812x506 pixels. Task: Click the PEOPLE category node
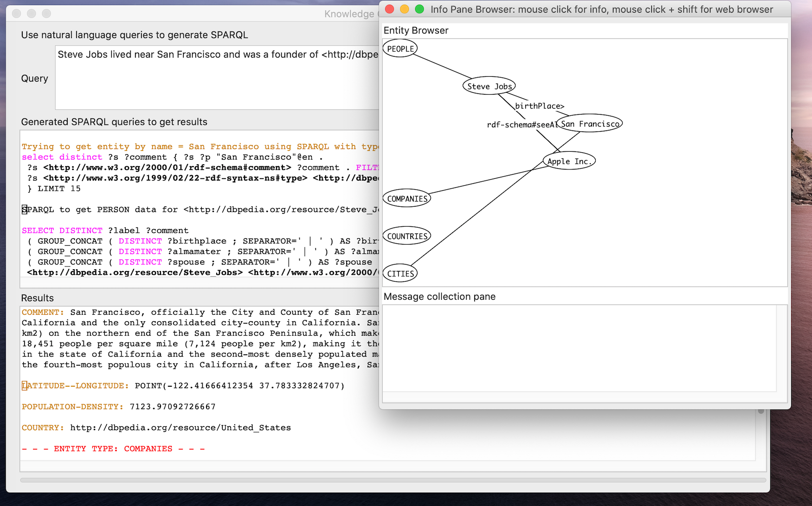click(x=400, y=48)
